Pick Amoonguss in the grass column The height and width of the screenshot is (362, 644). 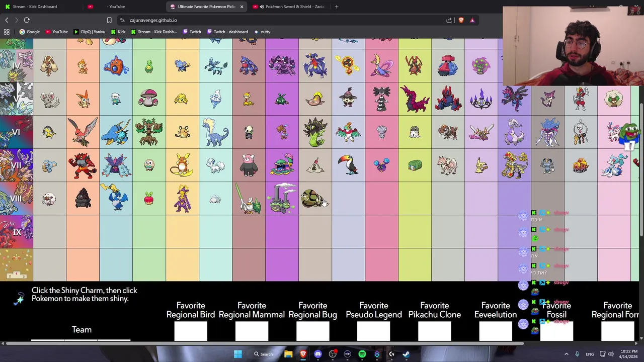[x=149, y=99]
